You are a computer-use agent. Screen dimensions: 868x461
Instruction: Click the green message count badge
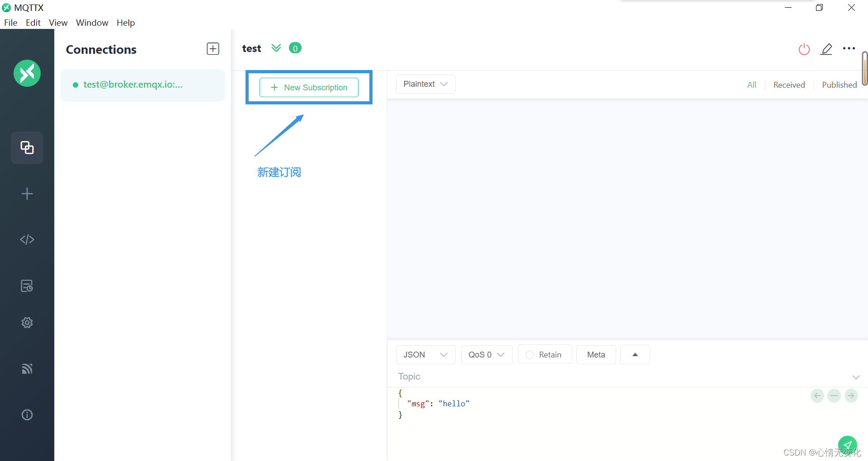[295, 48]
